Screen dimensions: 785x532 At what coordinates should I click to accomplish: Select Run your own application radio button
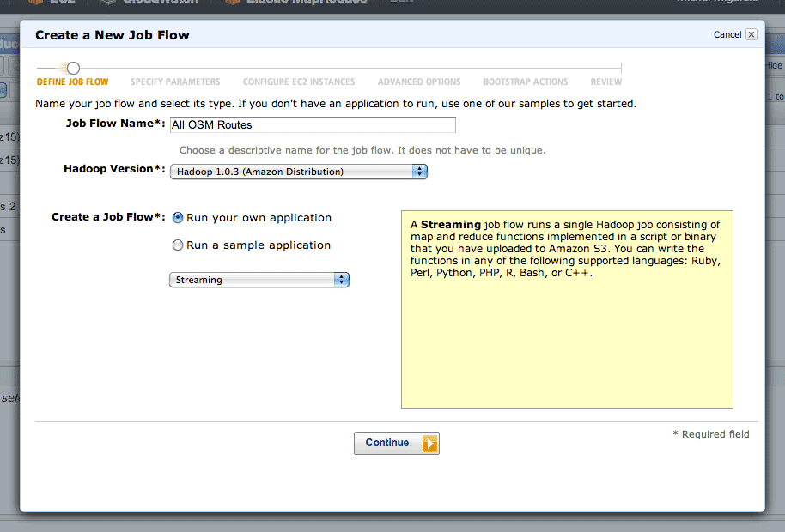177,217
